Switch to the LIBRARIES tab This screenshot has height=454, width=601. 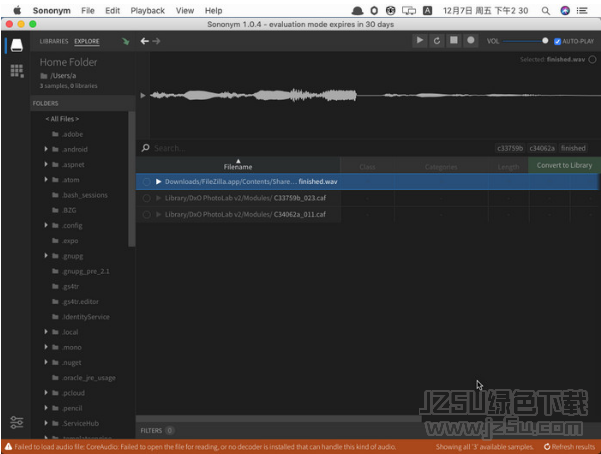(54, 41)
